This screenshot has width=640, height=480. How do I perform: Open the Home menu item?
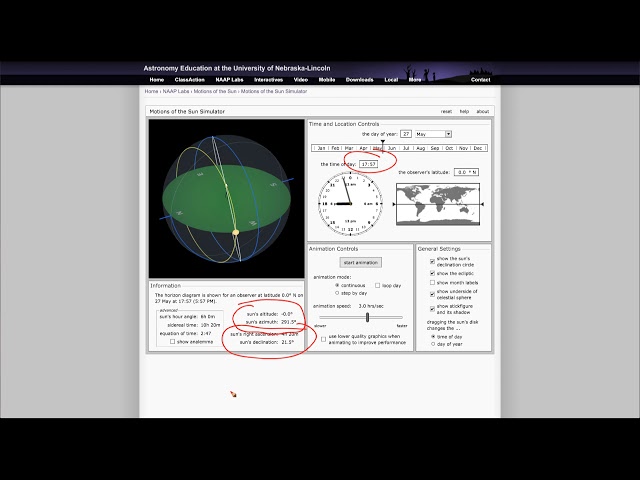[x=157, y=80]
